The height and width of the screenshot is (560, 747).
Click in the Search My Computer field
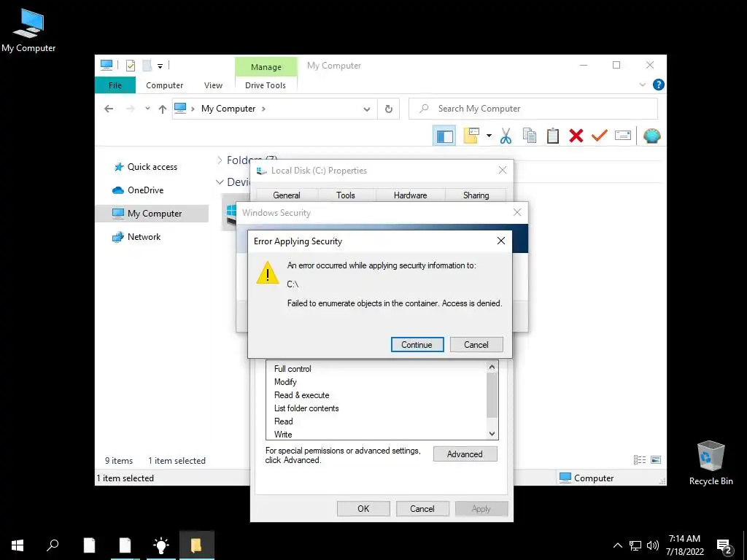coord(533,109)
